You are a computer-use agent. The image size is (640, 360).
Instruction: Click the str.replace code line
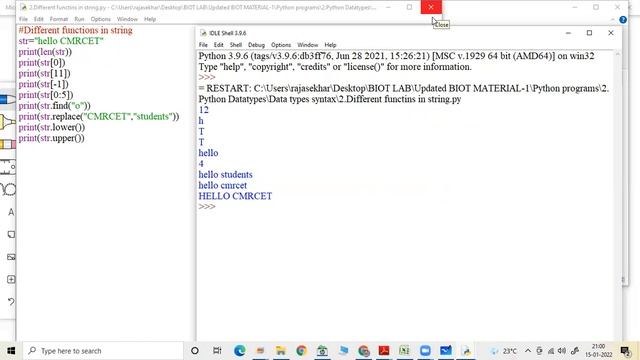point(99,117)
